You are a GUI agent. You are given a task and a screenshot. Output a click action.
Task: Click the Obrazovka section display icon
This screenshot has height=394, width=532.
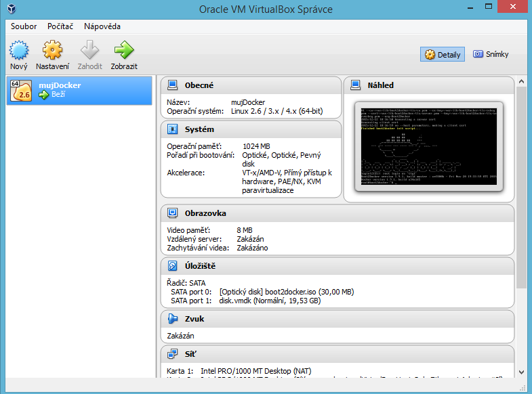172,213
